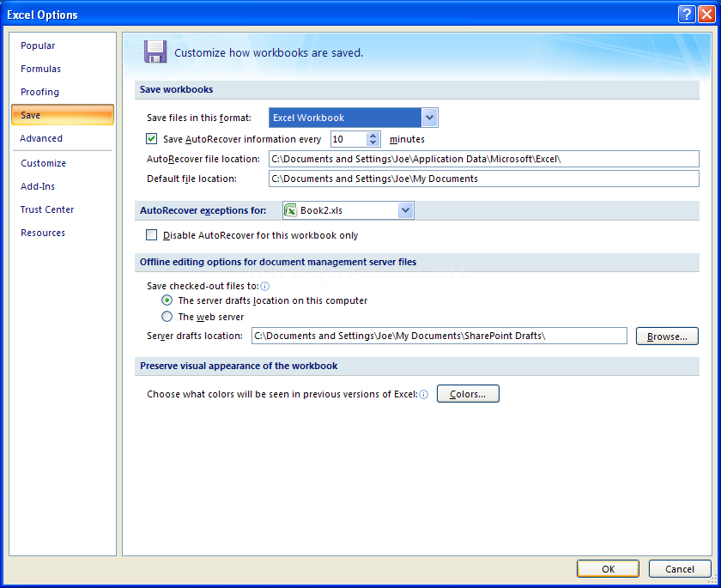Click the floppy disk save icon in header
721x588 pixels.
coord(155,52)
